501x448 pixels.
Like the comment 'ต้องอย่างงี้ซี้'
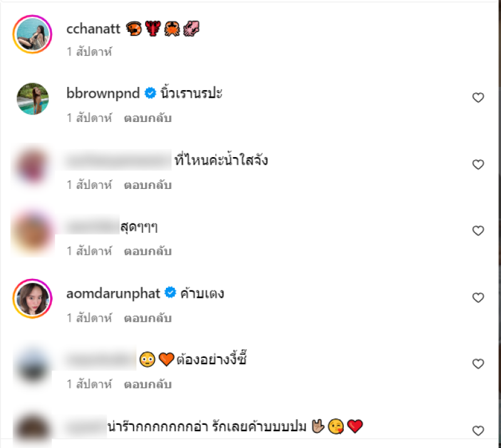click(x=478, y=364)
